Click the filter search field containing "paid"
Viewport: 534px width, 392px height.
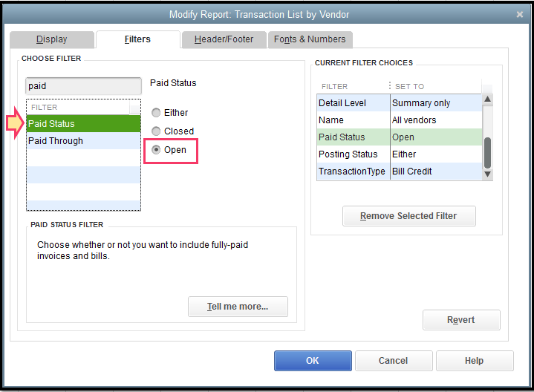coord(83,86)
